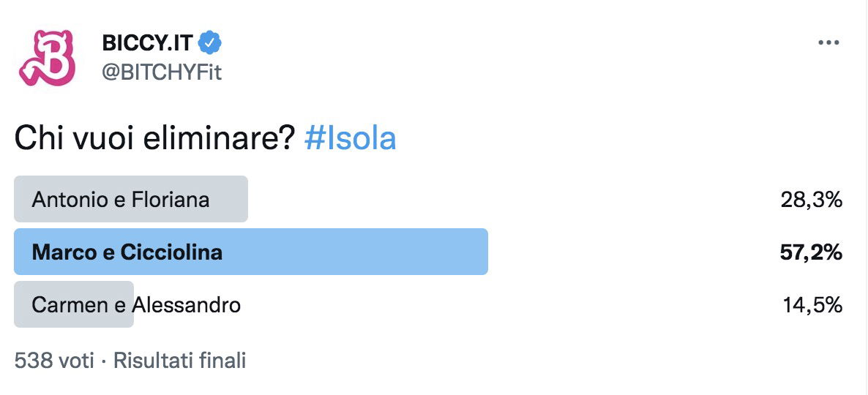
Task: Select the Antonio e Floriana option label
Action: tap(121, 199)
